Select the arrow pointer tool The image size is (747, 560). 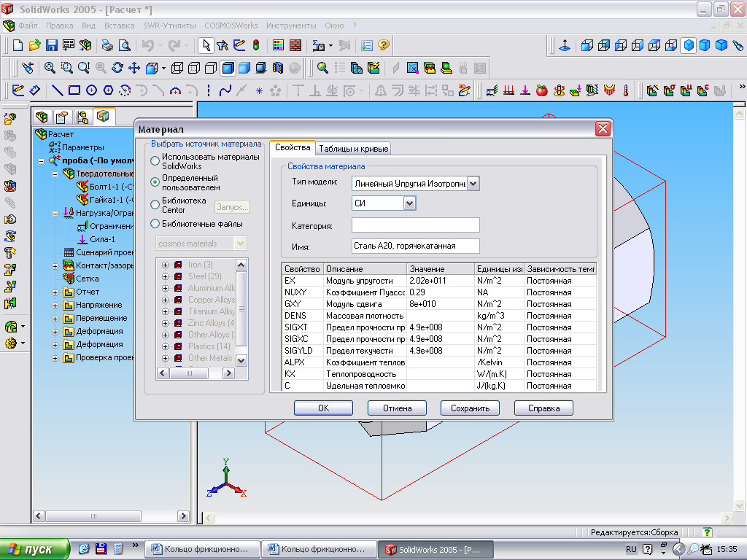(206, 45)
